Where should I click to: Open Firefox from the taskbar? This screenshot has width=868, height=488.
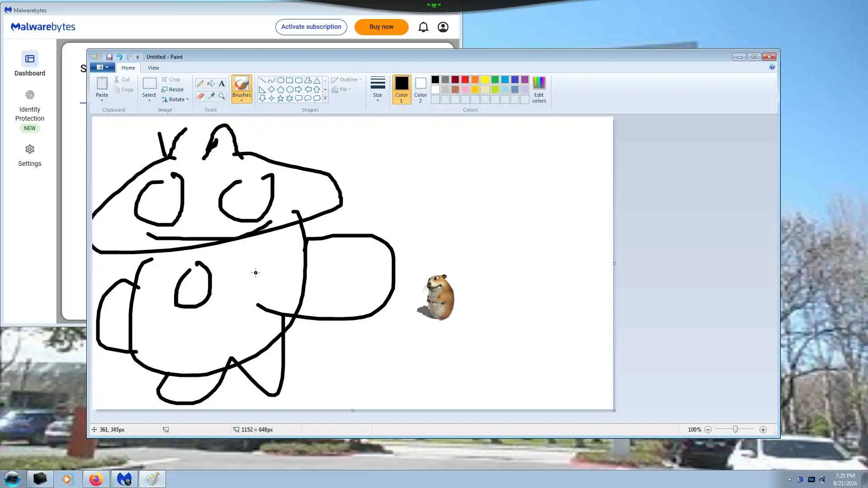[96, 479]
